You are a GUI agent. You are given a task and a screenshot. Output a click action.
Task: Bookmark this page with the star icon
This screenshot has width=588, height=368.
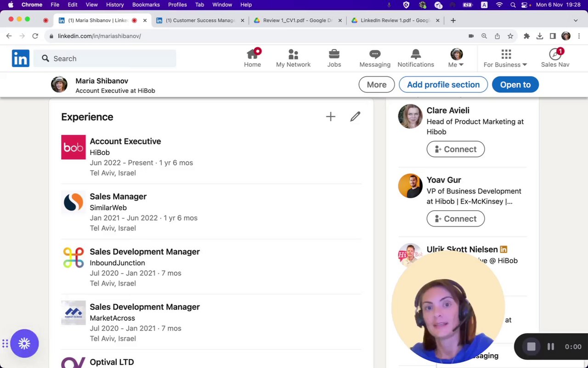coord(510,36)
